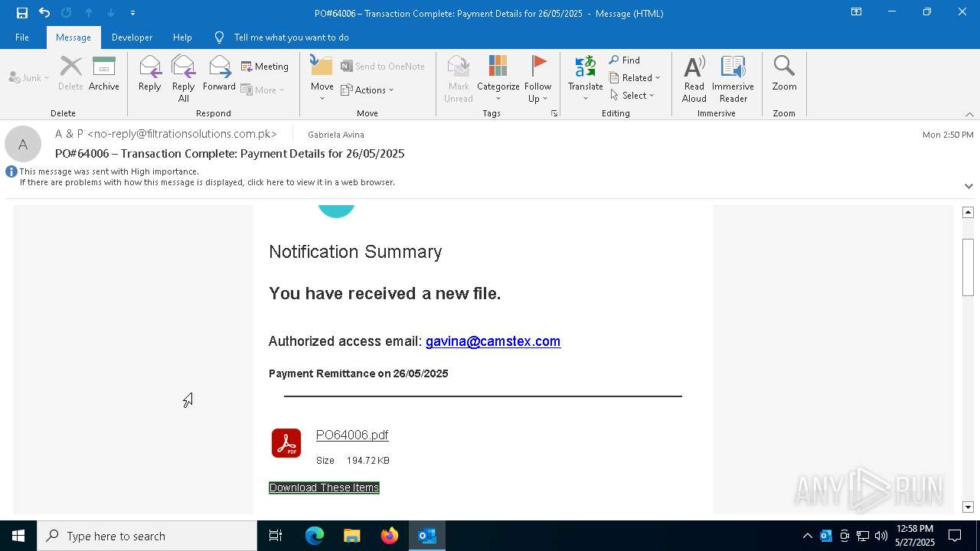Open the PO64006.pdf link
This screenshot has width=980, height=551.
pyautogui.click(x=352, y=435)
